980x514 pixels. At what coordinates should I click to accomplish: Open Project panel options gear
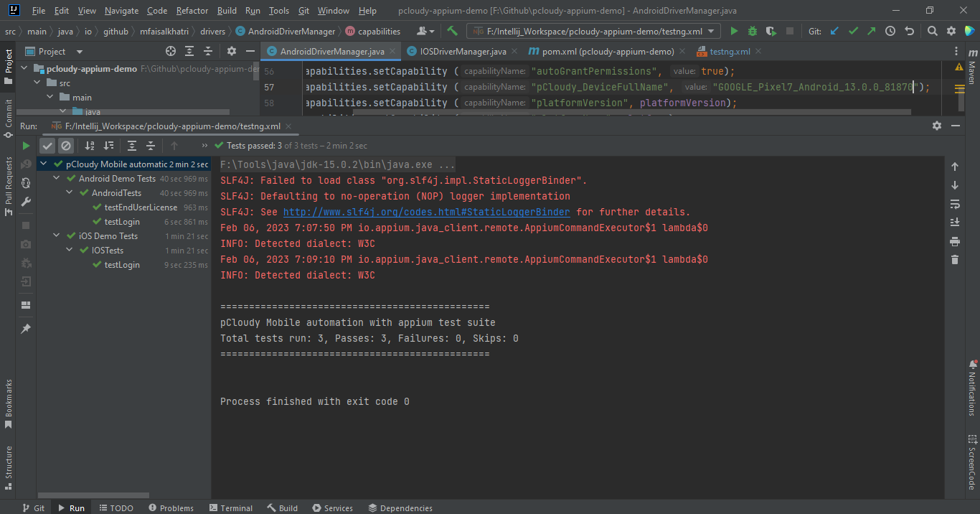click(x=232, y=52)
